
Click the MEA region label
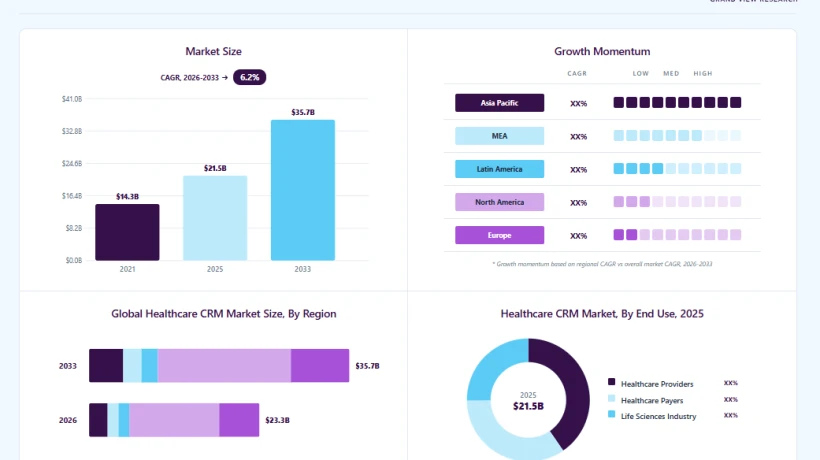click(499, 136)
